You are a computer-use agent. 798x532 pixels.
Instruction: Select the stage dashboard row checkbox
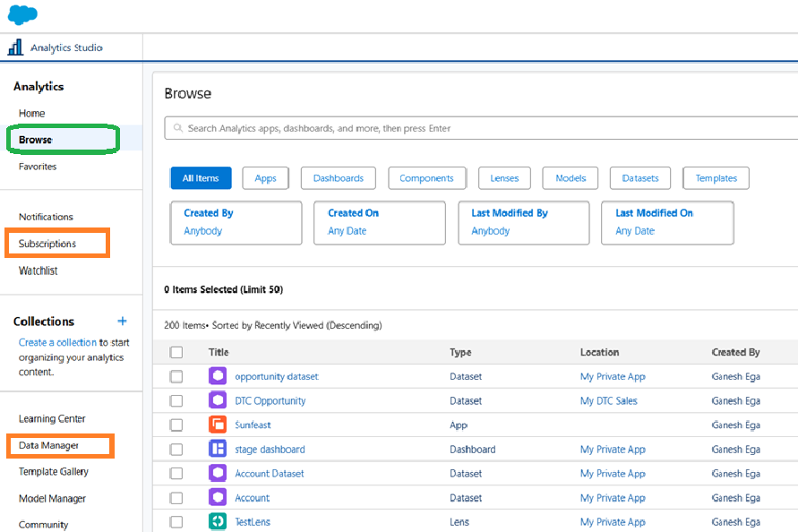click(x=176, y=449)
